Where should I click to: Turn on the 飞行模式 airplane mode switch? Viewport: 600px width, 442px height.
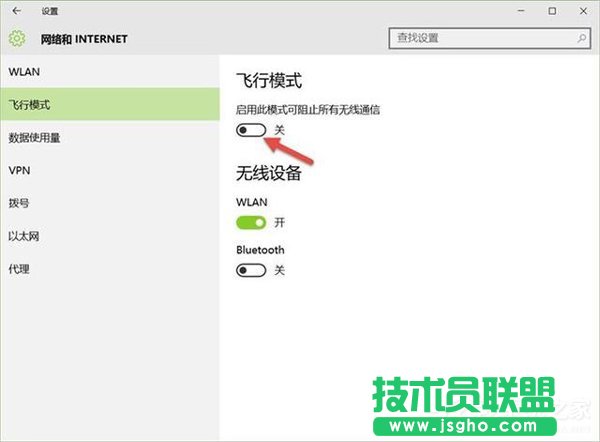(251, 131)
